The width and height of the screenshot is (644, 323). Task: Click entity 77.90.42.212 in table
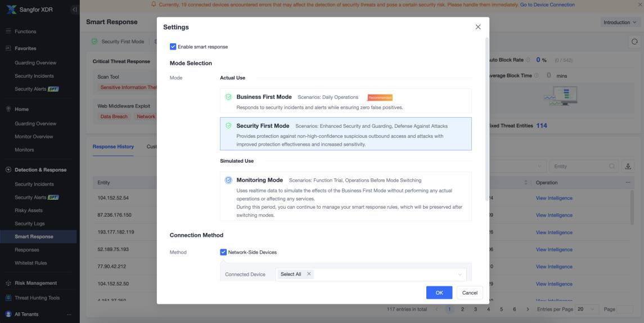(112, 267)
